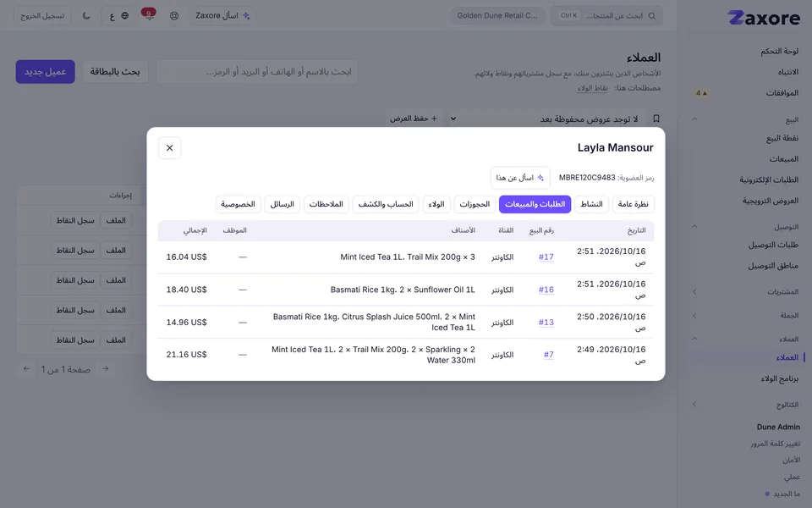The image size is (812, 508).
Task: Open لوحة التحكم in sidebar
Action: tap(779, 51)
